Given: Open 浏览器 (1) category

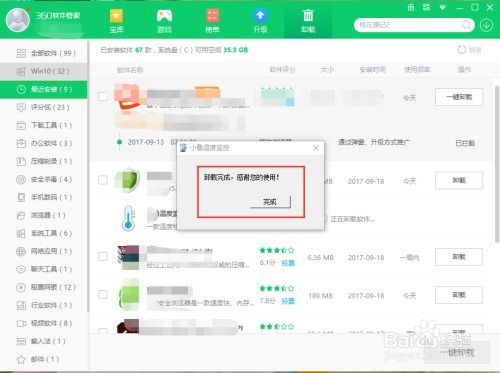Looking at the screenshot, I should [x=44, y=215].
